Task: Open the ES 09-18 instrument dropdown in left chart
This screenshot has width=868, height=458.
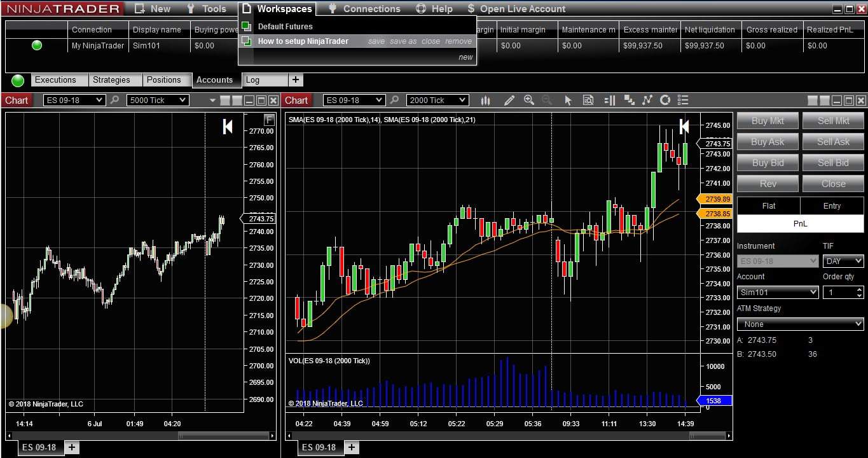Action: tap(74, 100)
